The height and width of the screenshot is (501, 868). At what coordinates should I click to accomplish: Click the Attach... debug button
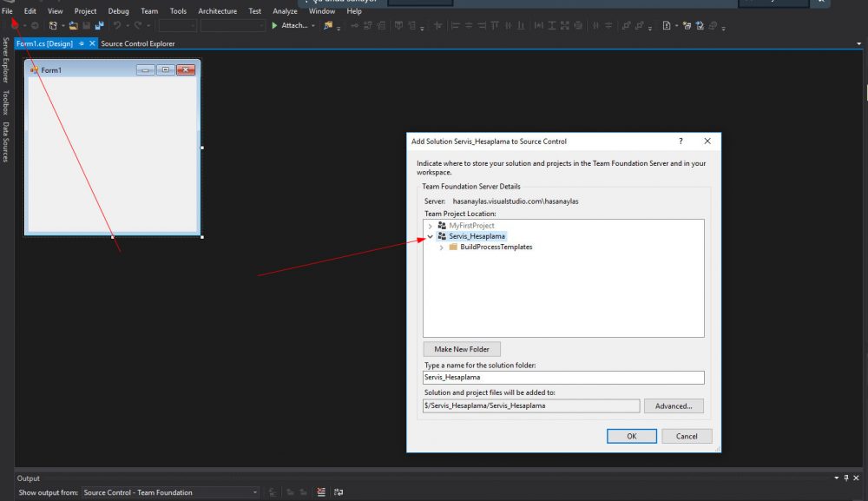click(294, 25)
